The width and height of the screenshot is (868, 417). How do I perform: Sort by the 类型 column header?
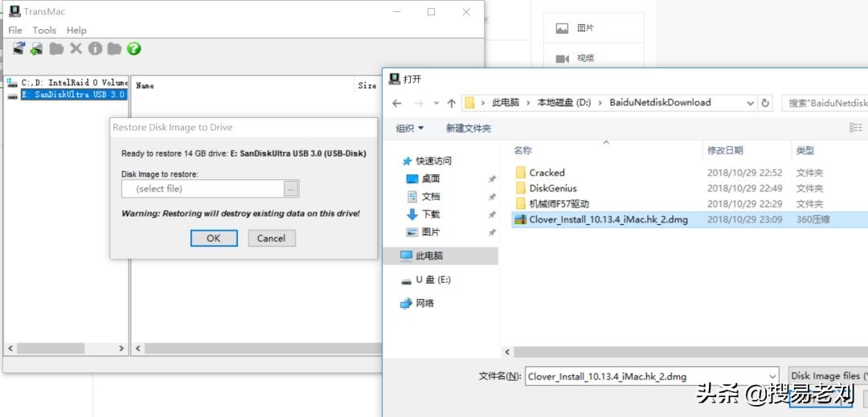805,150
